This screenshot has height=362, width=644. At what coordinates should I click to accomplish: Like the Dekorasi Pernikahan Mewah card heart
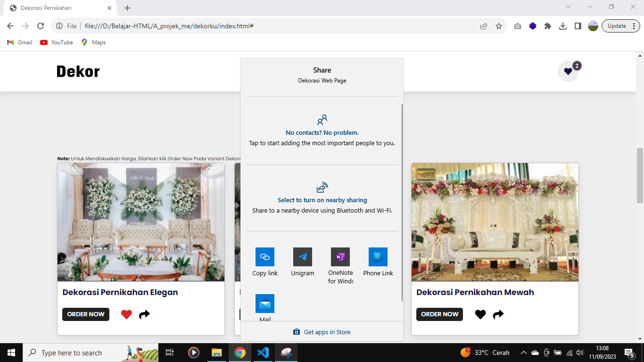click(x=480, y=314)
